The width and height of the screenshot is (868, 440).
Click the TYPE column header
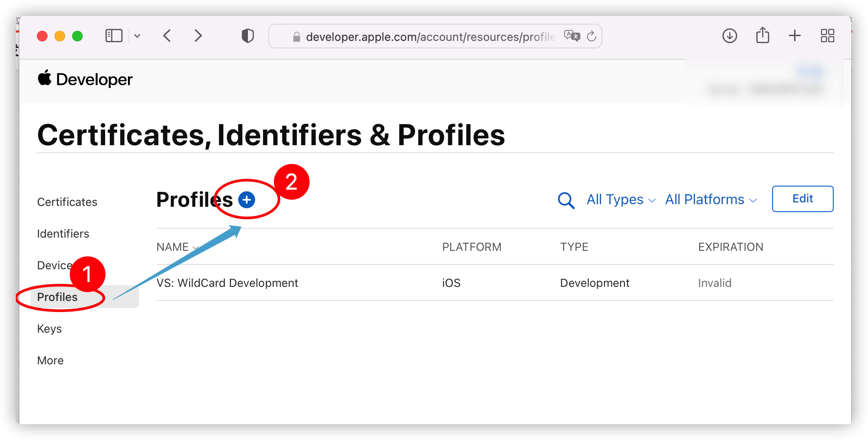click(574, 247)
